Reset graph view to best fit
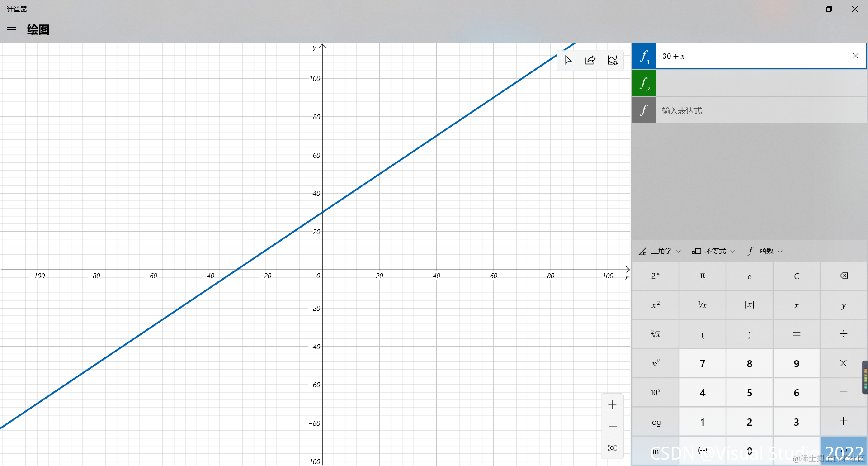Viewport: 868px width, 466px height. click(612, 448)
